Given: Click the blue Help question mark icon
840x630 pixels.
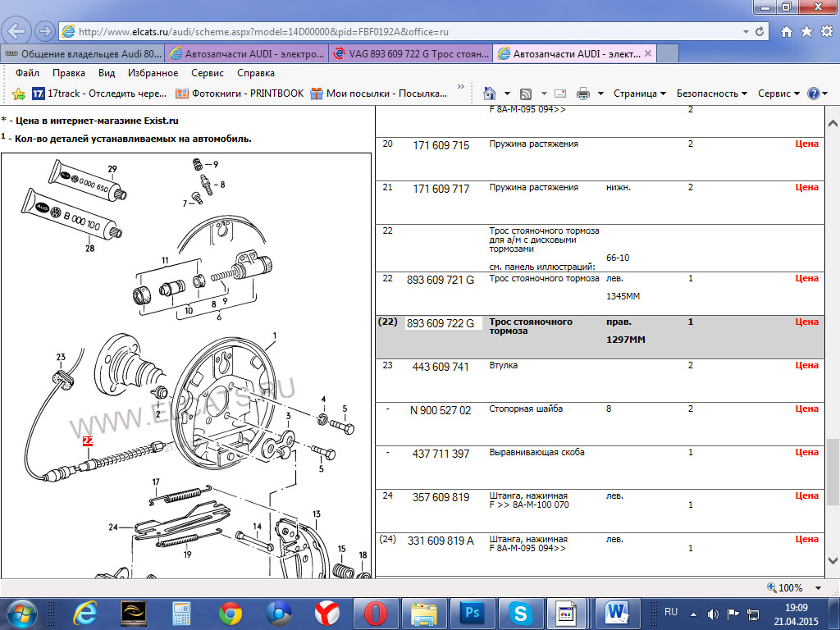Looking at the screenshot, I should pyautogui.click(x=813, y=94).
